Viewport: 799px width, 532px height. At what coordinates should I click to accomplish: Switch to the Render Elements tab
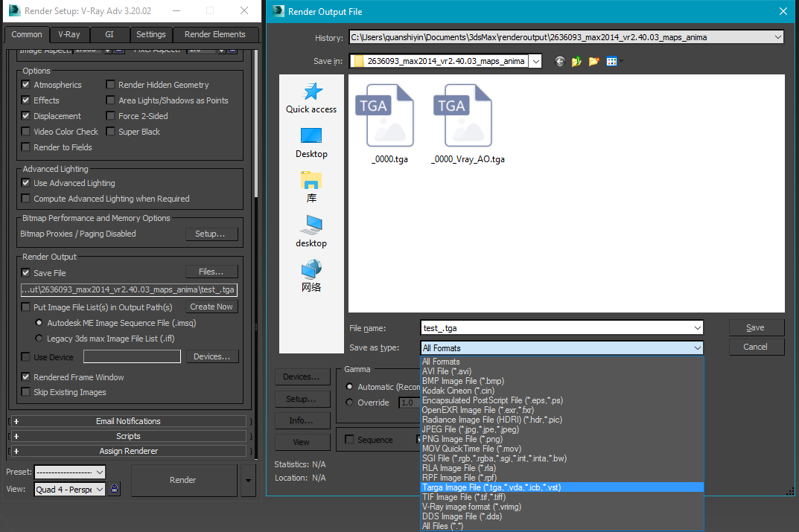click(215, 34)
